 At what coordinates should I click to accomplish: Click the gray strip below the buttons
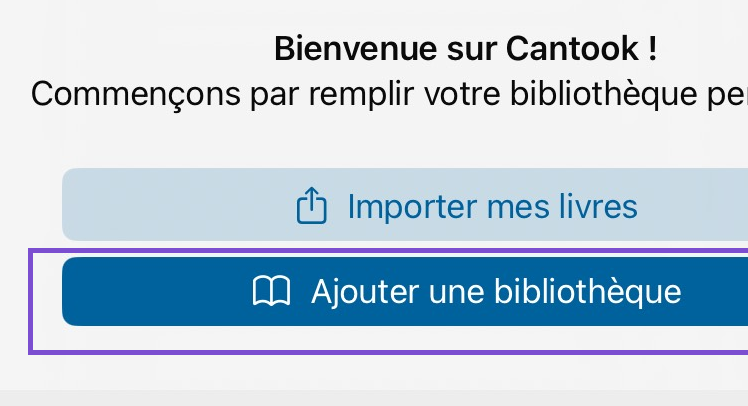[374, 397]
